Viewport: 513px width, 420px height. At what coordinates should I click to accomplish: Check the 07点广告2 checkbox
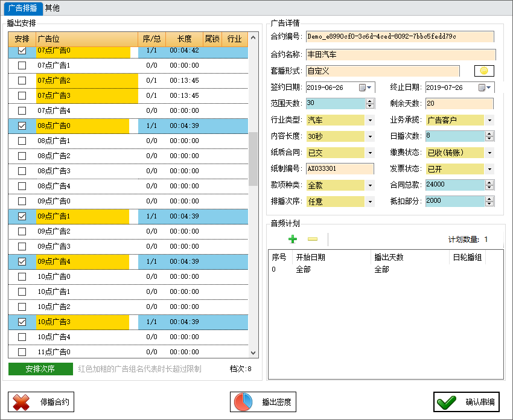pyautogui.click(x=22, y=81)
